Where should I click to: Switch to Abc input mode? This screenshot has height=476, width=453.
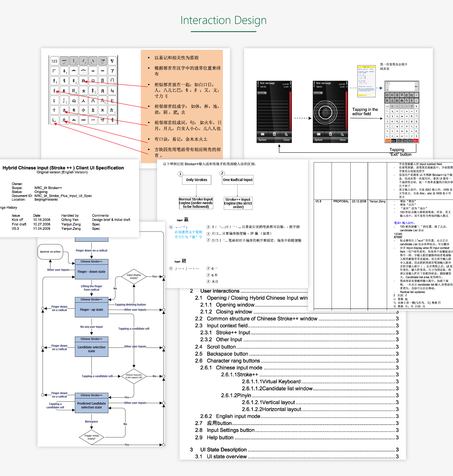[x=399, y=141]
